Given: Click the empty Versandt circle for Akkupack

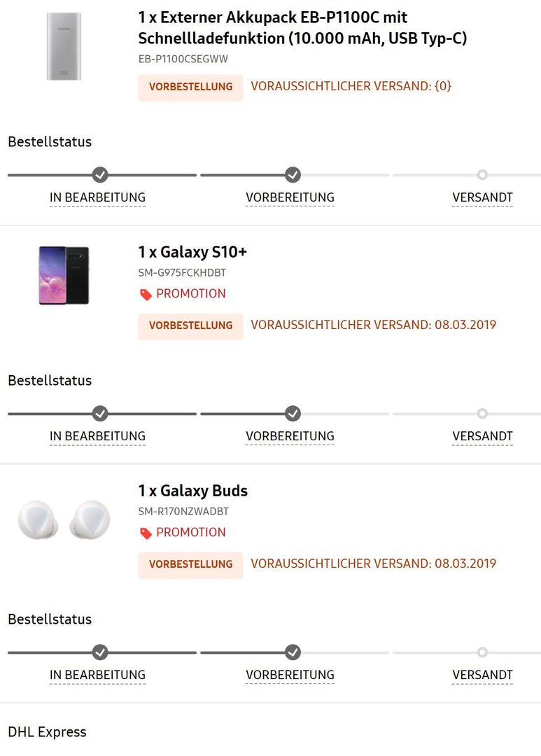Looking at the screenshot, I should click(482, 174).
